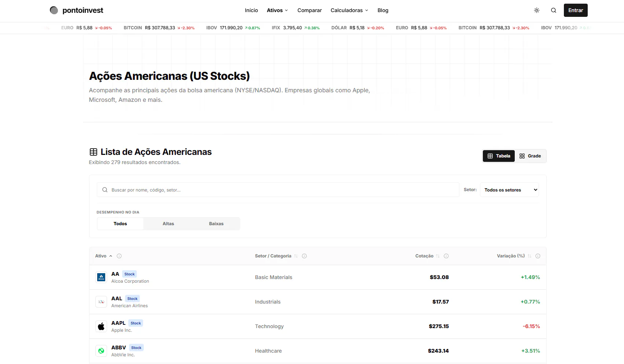This screenshot has height=364, width=624.
Task: Open the AA stock row
Action: click(317, 277)
